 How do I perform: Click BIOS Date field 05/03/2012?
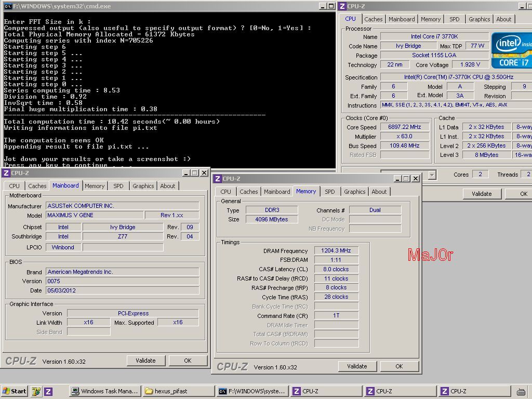point(122,290)
